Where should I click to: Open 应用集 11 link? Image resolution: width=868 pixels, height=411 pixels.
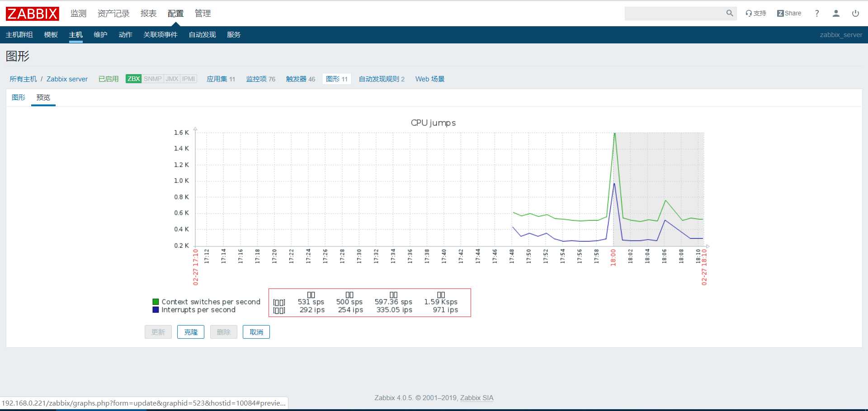click(x=221, y=79)
